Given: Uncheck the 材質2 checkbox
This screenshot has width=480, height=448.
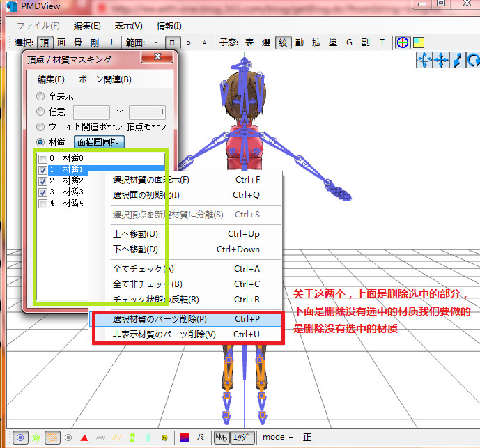Looking at the screenshot, I should point(43,181).
